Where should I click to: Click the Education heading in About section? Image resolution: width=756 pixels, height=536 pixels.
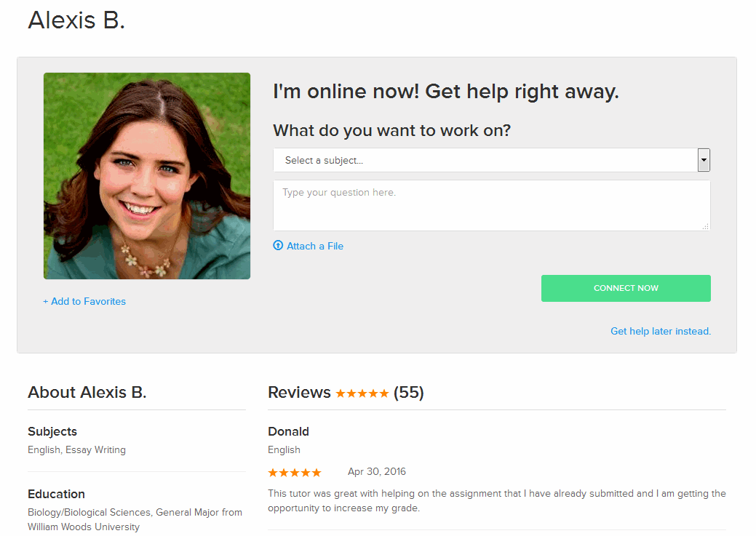(56, 494)
